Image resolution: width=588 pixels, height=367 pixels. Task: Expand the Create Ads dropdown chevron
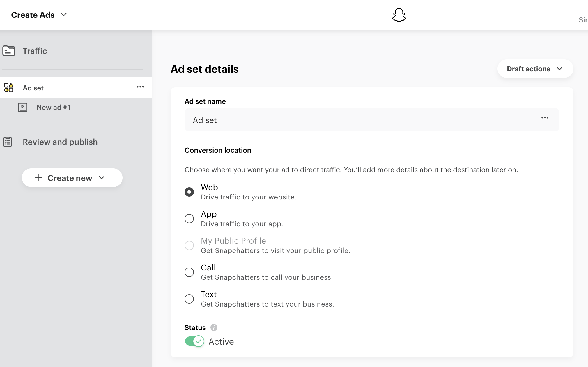[x=64, y=15]
